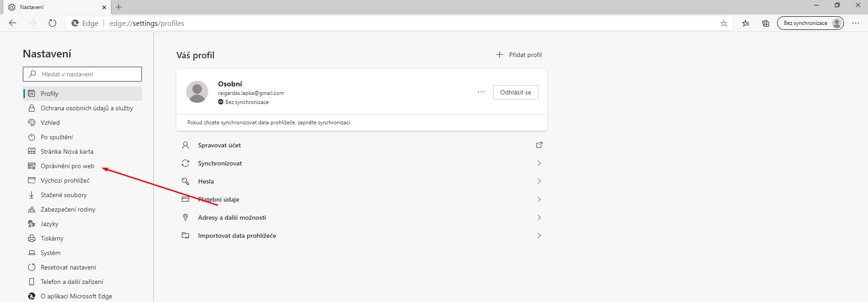The height and width of the screenshot is (302, 868).
Task: Click Přidat profil to add a profile
Action: (519, 55)
